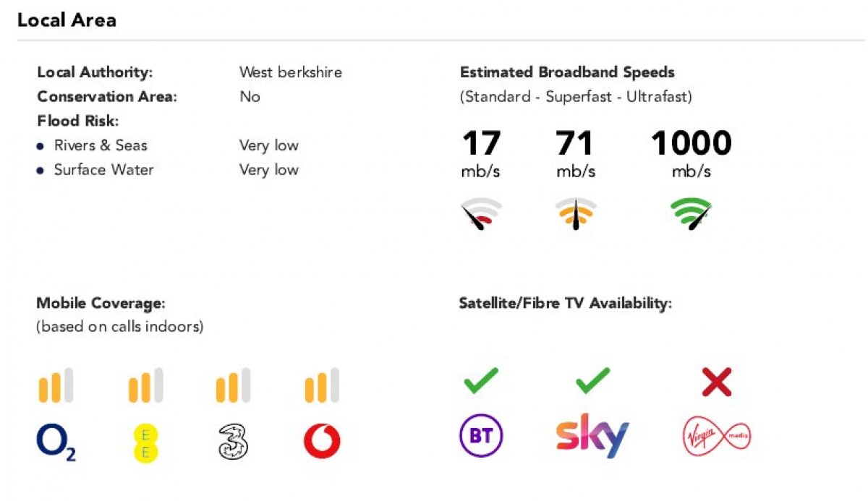
Task: Click the EE network logo
Action: (145, 442)
